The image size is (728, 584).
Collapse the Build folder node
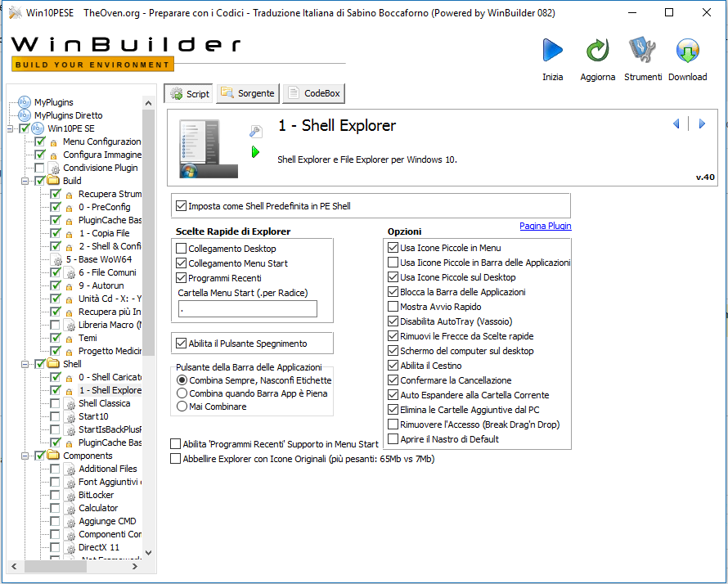(25, 181)
